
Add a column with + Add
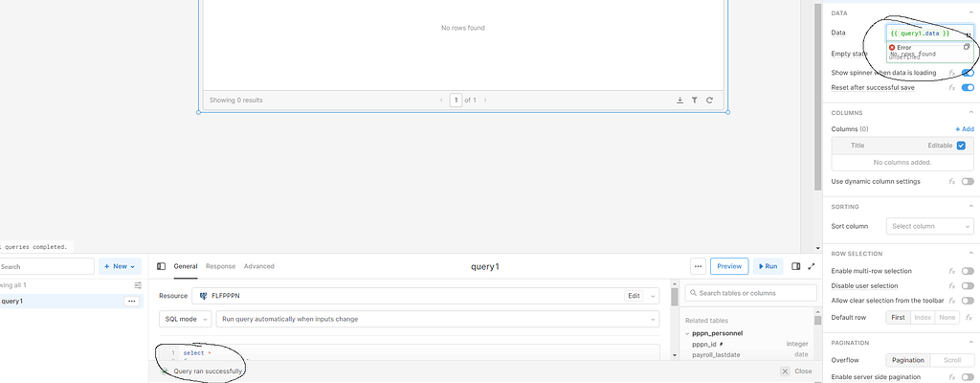click(x=965, y=129)
